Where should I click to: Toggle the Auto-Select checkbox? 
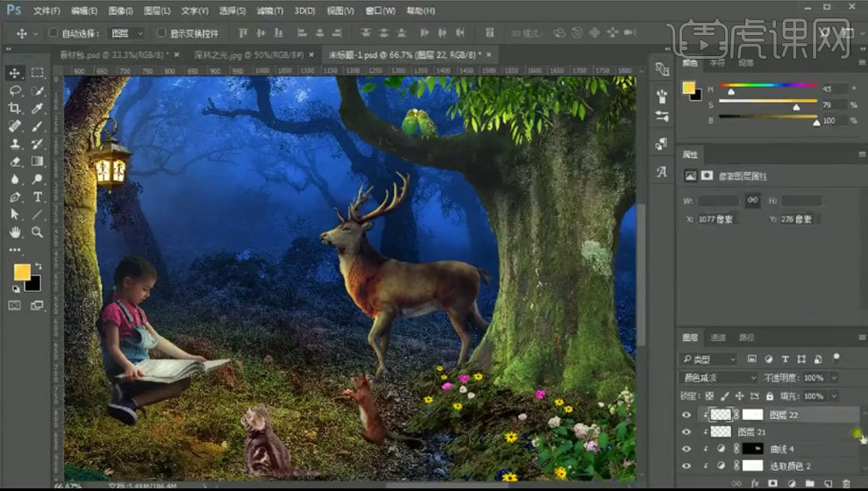pos(53,33)
